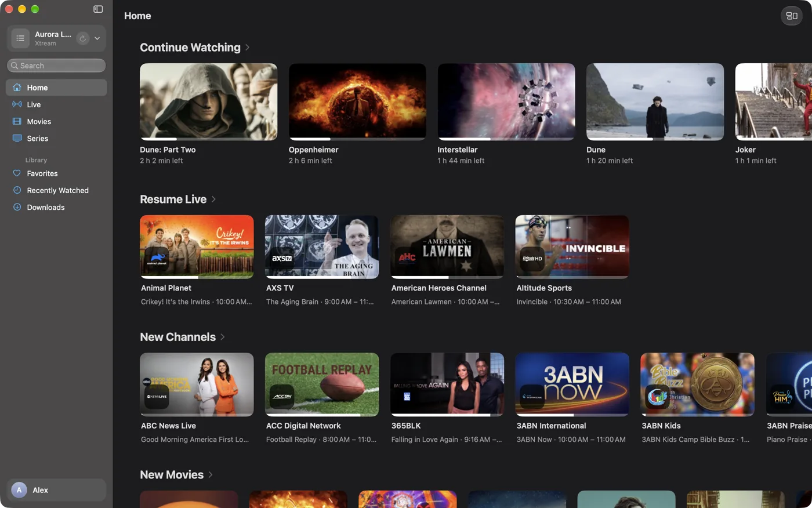Focus the Search field
The height and width of the screenshot is (508, 812).
pyautogui.click(x=56, y=66)
